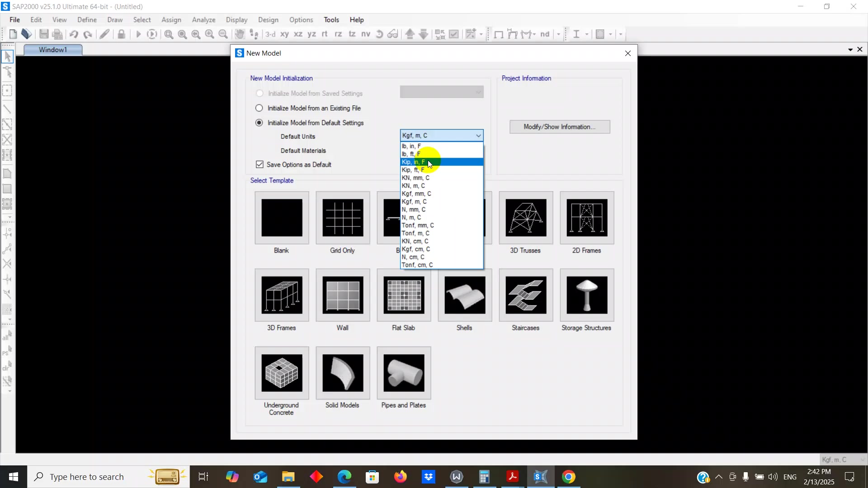Pick 'N, mm, C' units option

[x=442, y=209]
